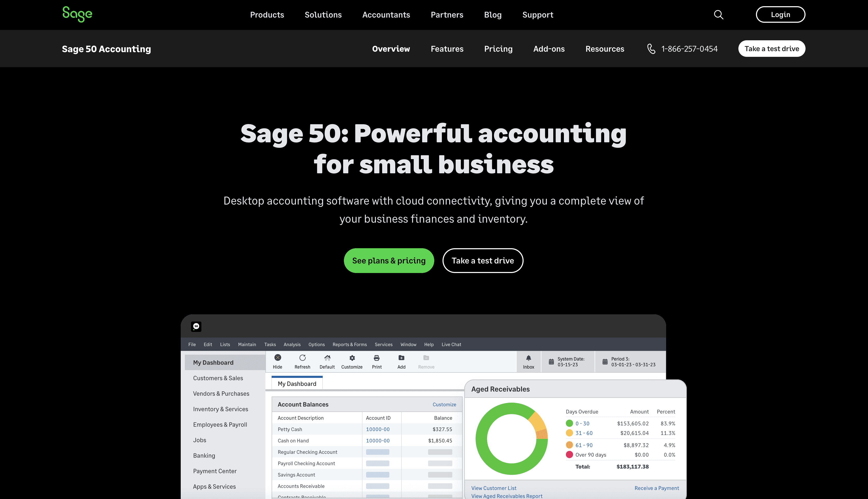Open the site search magnifier icon
868x499 pixels.
click(x=718, y=15)
